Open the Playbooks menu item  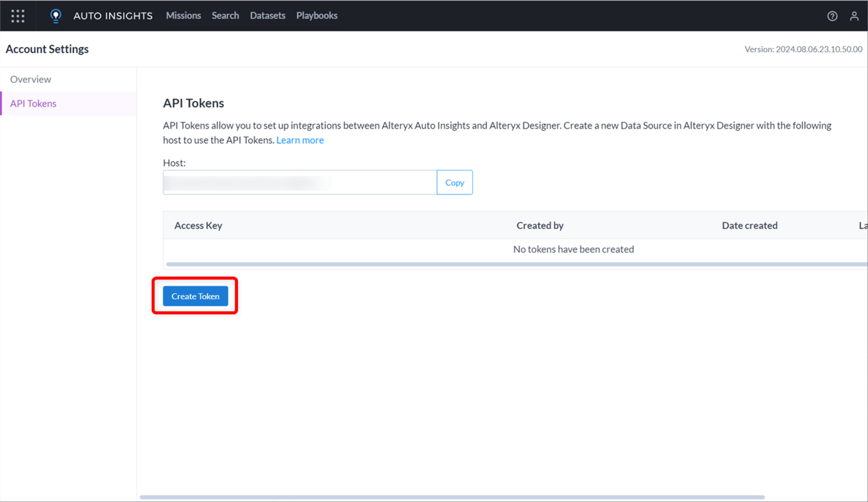click(x=317, y=16)
